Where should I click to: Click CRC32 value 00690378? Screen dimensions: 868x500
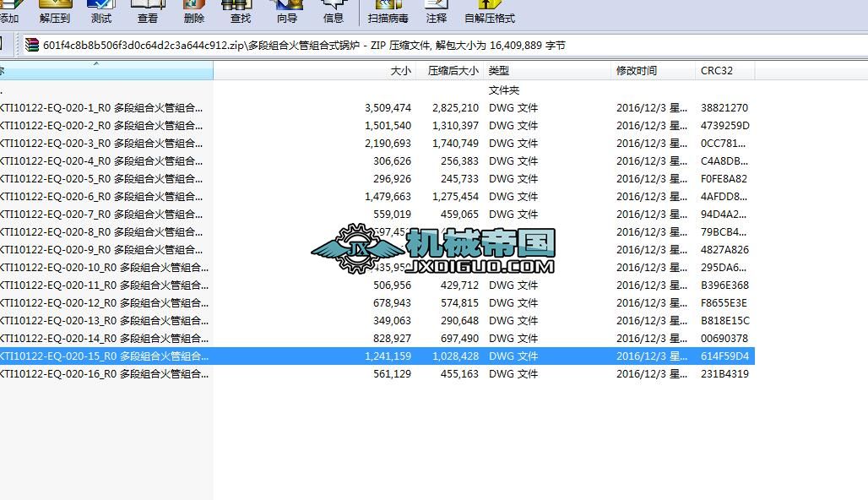click(724, 338)
